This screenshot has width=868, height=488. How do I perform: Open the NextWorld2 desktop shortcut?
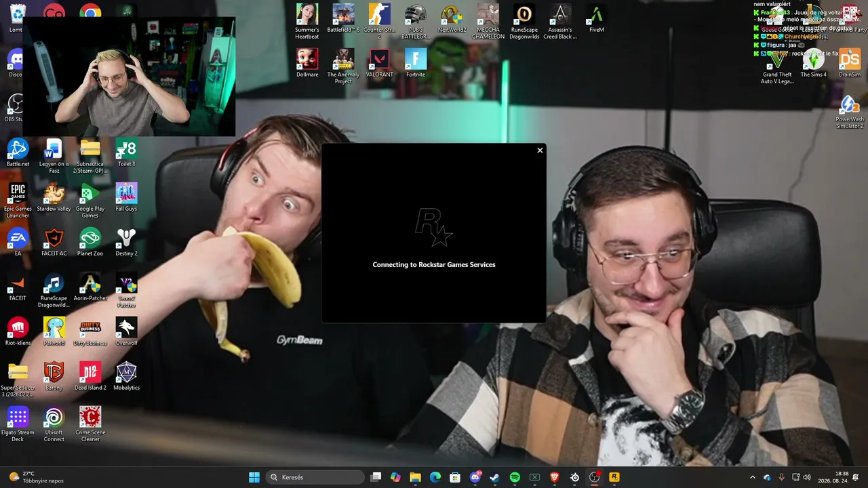tap(452, 18)
